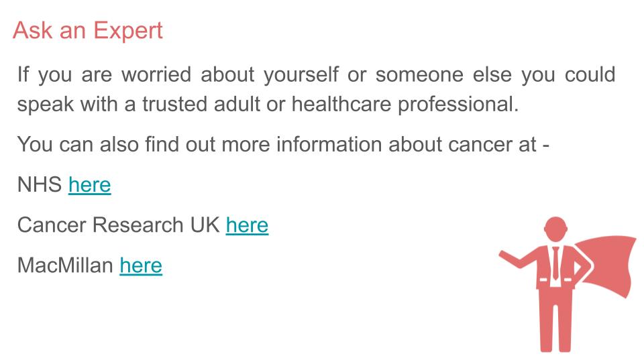Click the superhero figure's head
644x362 pixels.
click(555, 229)
